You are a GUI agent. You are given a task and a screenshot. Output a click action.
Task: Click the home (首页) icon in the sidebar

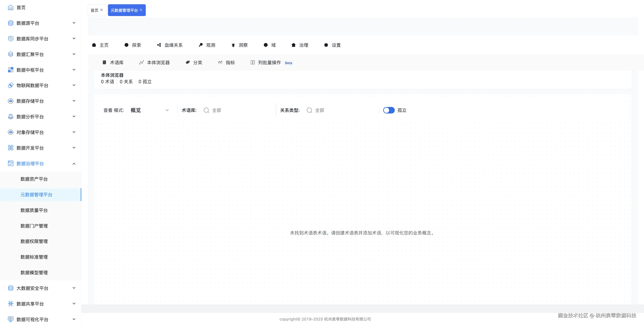(11, 8)
